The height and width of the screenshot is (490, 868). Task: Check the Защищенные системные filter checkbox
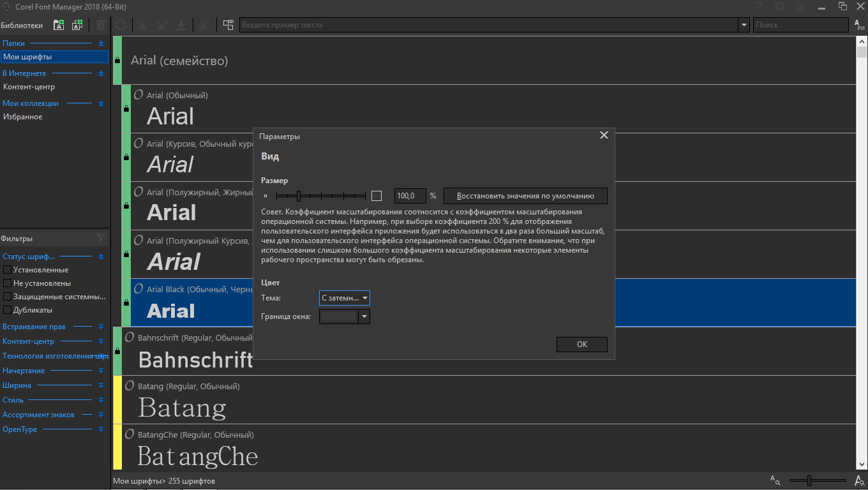point(8,297)
